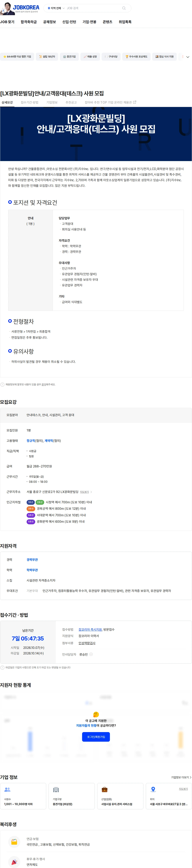
Task: Switch to the 상세요강 tab
Action: pos(7,102)
